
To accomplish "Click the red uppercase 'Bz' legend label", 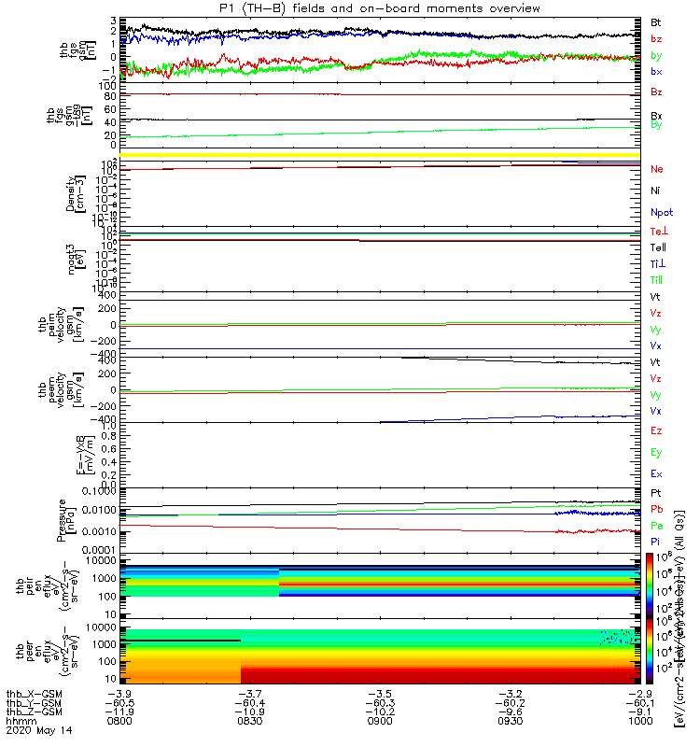I will click(656, 92).
